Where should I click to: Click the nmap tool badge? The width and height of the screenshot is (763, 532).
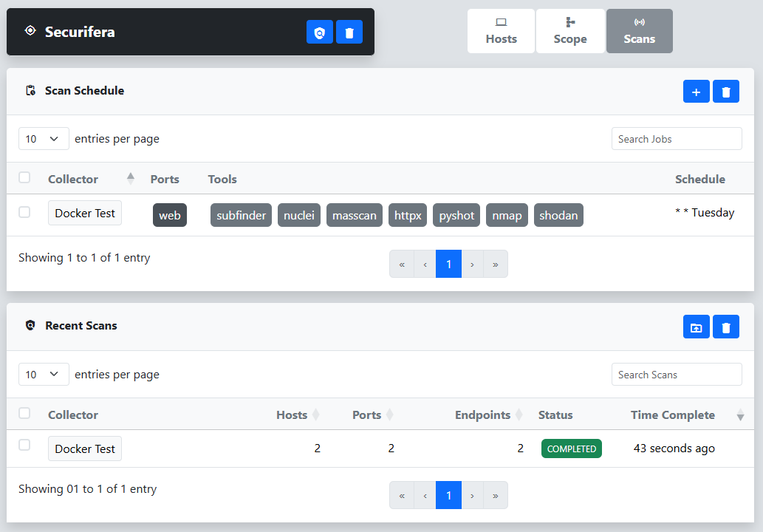pos(507,216)
